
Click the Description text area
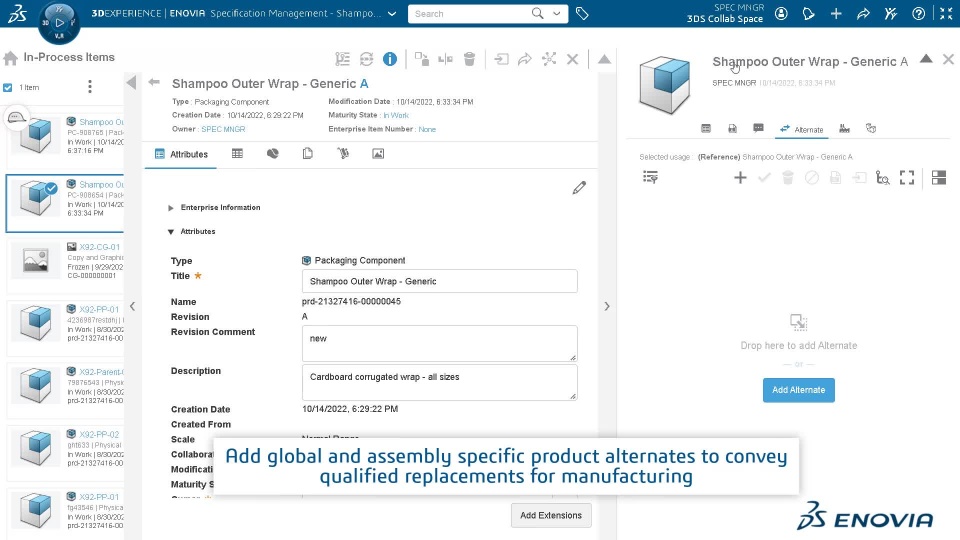tap(440, 382)
